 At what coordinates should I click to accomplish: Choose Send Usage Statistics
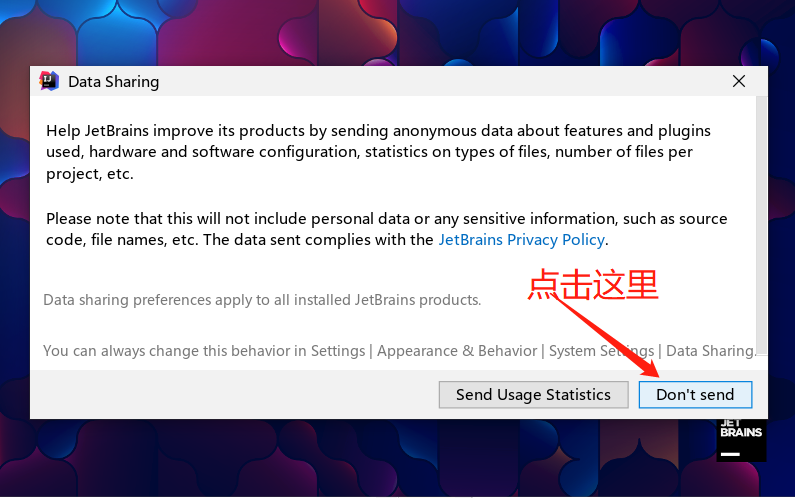pyautogui.click(x=533, y=395)
